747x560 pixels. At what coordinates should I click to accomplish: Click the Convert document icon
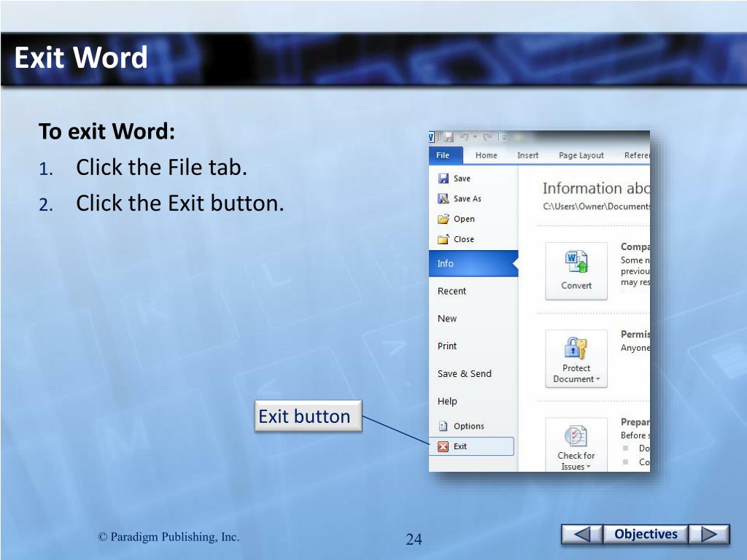[576, 262]
